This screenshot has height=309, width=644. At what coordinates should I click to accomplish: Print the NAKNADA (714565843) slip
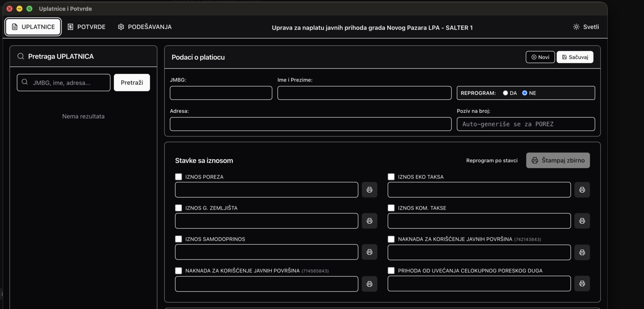click(x=369, y=284)
